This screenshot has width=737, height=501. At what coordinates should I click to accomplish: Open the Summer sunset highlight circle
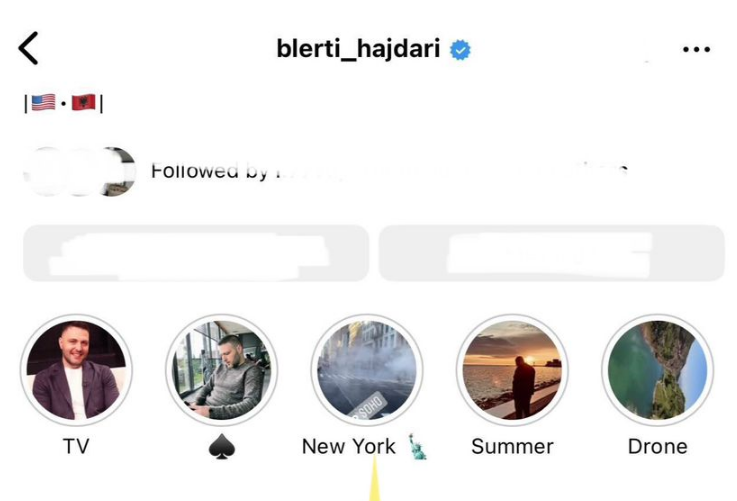click(512, 370)
